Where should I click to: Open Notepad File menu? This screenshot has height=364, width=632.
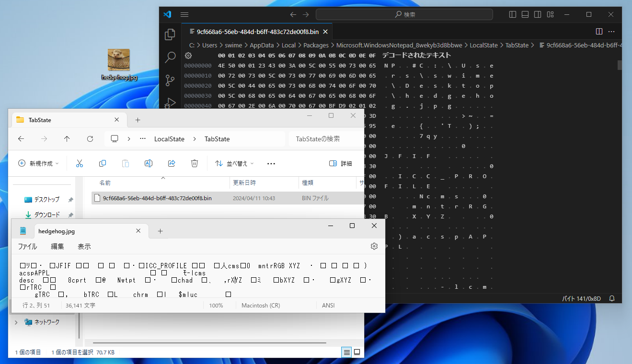coord(27,247)
